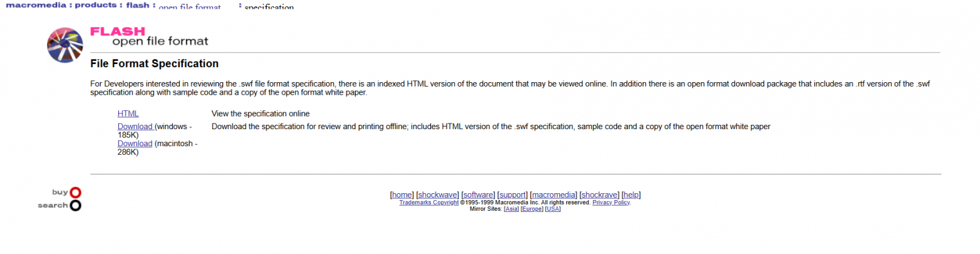The width and height of the screenshot is (980, 254).
Task: Open the open file format breadcrumb link
Action: [190, 8]
